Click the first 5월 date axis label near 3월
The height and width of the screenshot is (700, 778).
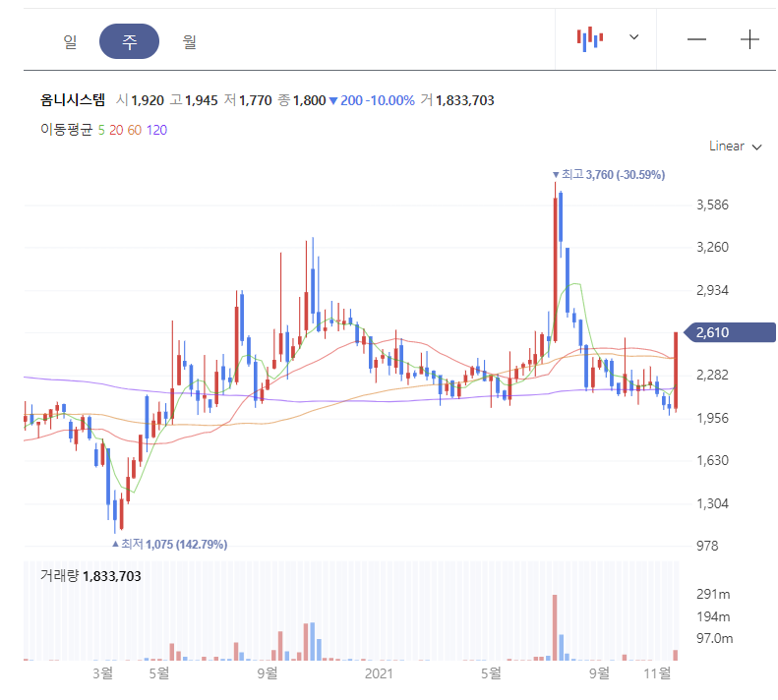click(x=159, y=673)
